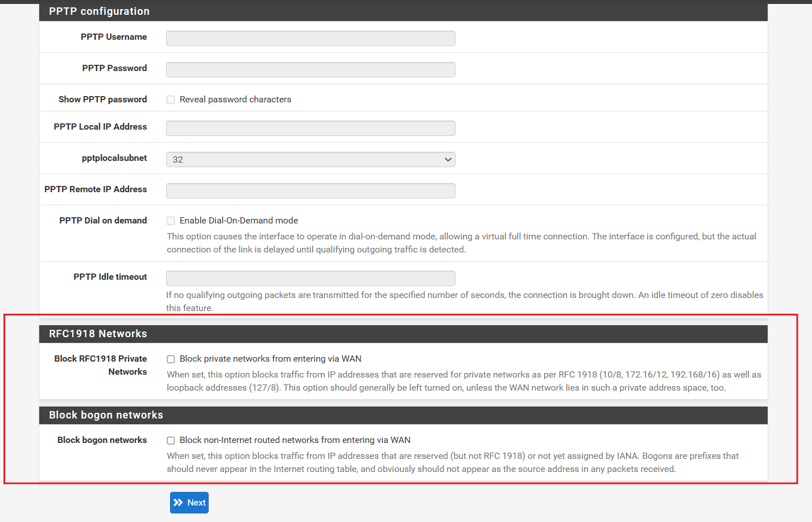Toggle the Enable Dial-On-Demand mode checkbox
Image resolution: width=812 pixels, height=522 pixels.
tap(171, 221)
